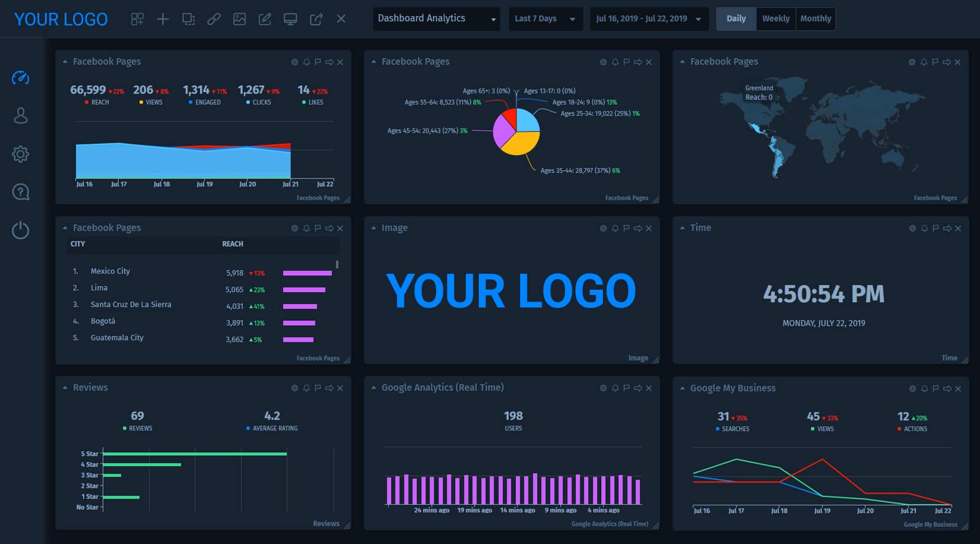Open the Jul 16 – Jul 22 date range picker

tap(648, 18)
